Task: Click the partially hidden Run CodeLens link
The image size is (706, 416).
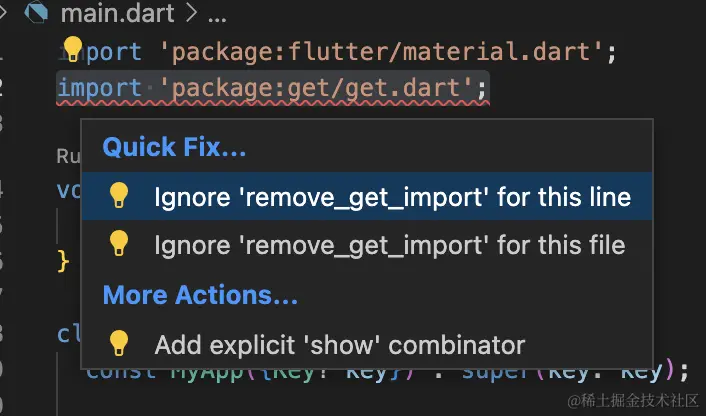Action: pos(68,156)
